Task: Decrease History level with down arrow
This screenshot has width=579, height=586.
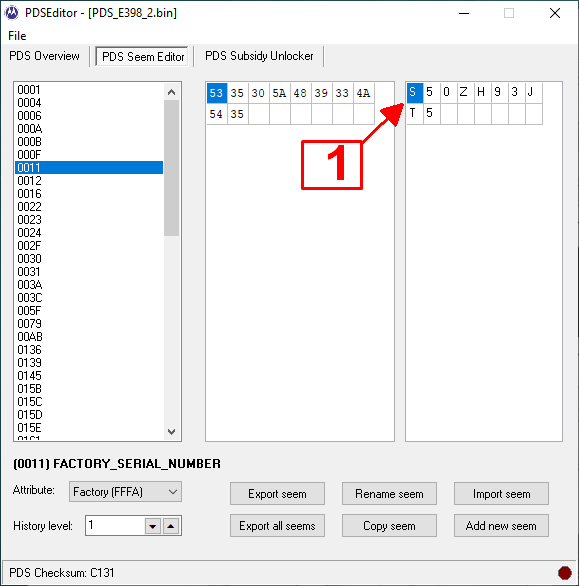Action: pyautogui.click(x=153, y=526)
